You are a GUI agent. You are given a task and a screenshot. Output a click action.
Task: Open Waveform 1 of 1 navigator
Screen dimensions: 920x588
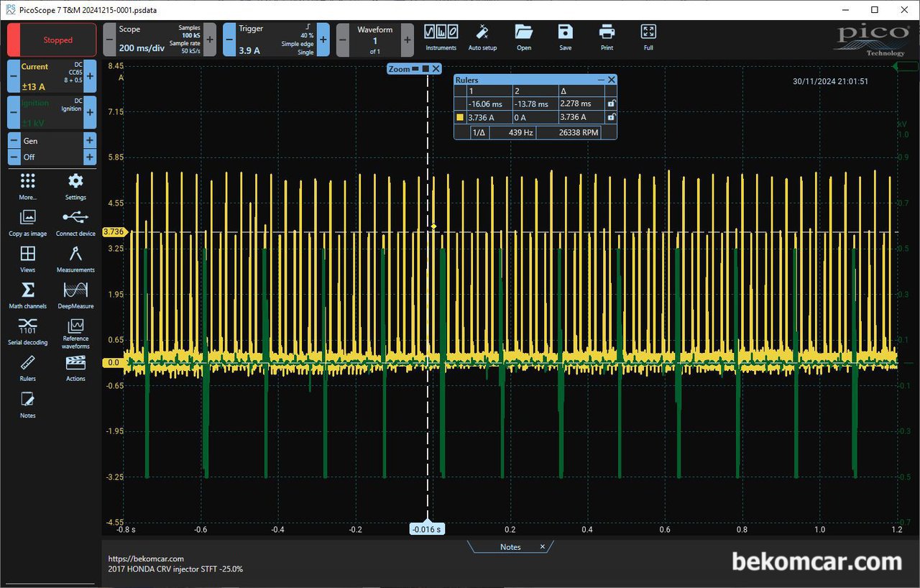coord(375,40)
